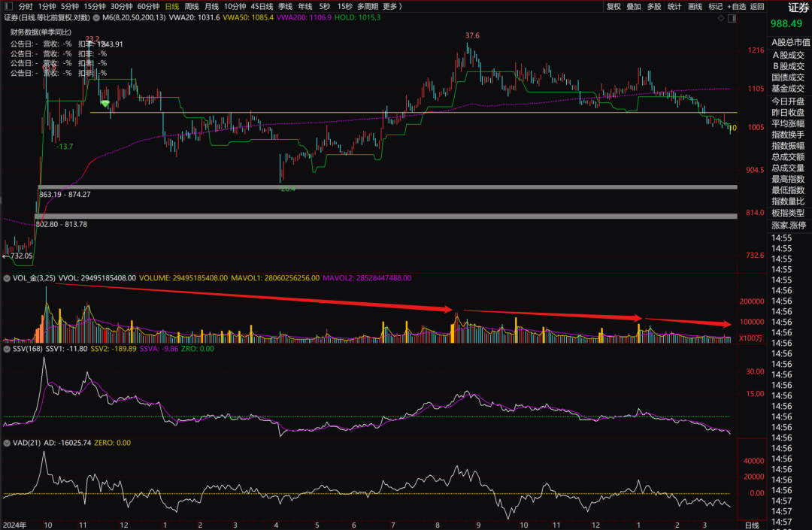Click the SSV(168) indicator circle icon
This screenshot has width=812, height=530.
point(7,349)
